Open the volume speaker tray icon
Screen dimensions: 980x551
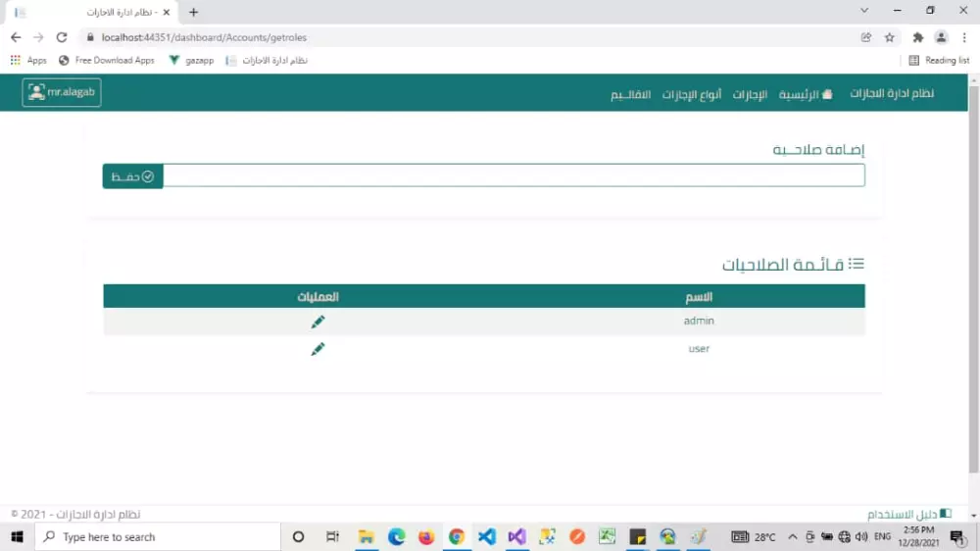(x=861, y=536)
